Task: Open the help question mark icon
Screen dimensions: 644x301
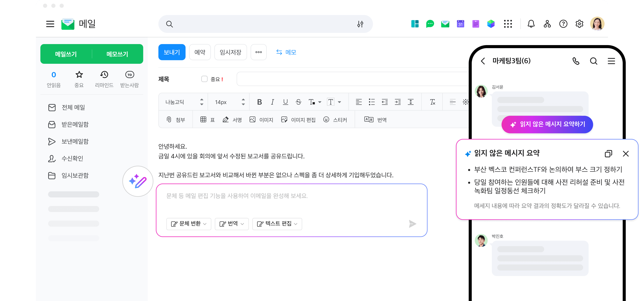Action: [x=563, y=24]
